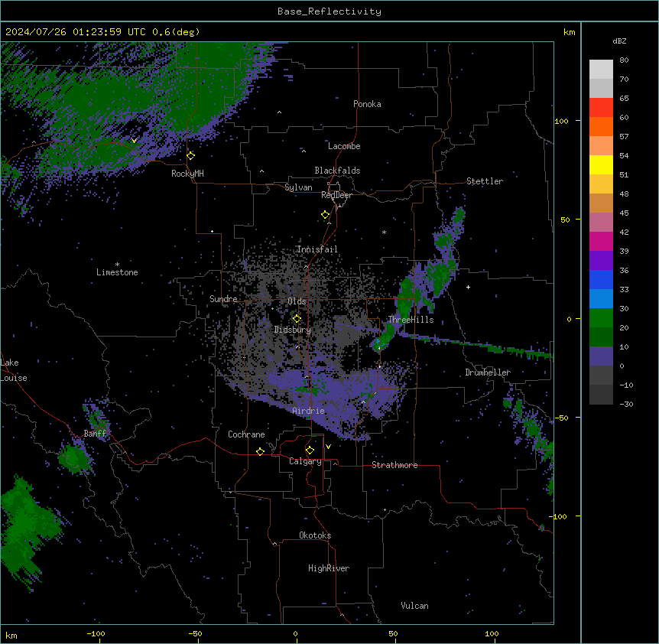Click the Drumheller label
This screenshot has height=644, width=659.
pyautogui.click(x=488, y=372)
